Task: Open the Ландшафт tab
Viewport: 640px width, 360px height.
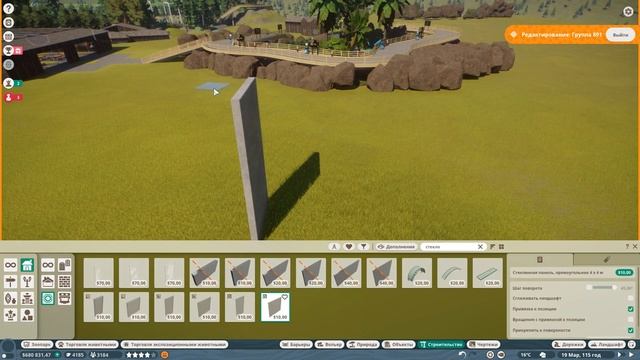Action: pos(607,344)
